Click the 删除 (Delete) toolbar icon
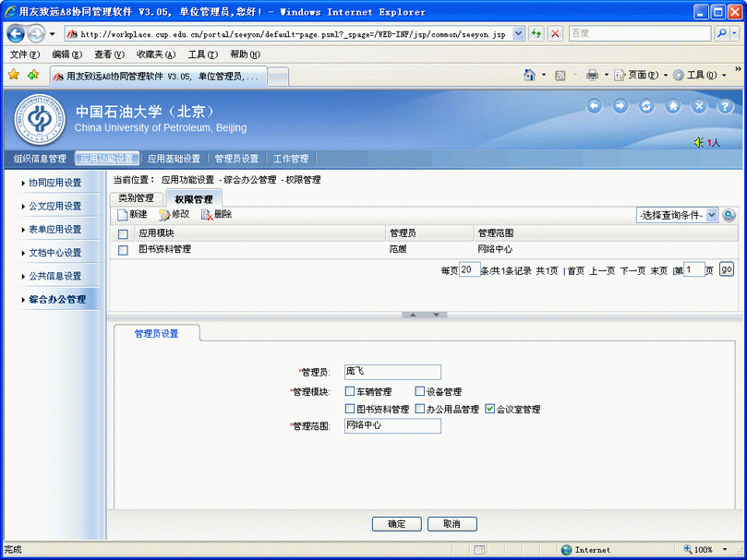Viewport: 747px width, 560px height. click(x=207, y=215)
